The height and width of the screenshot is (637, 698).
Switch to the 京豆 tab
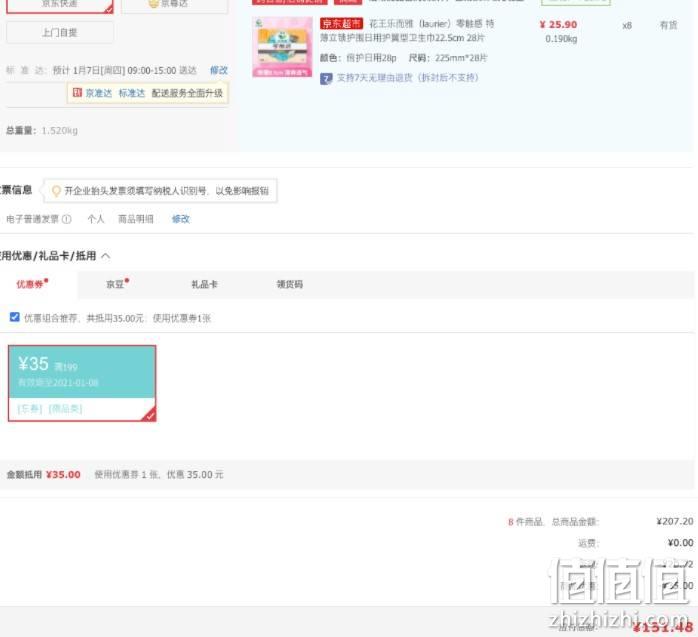(117, 284)
